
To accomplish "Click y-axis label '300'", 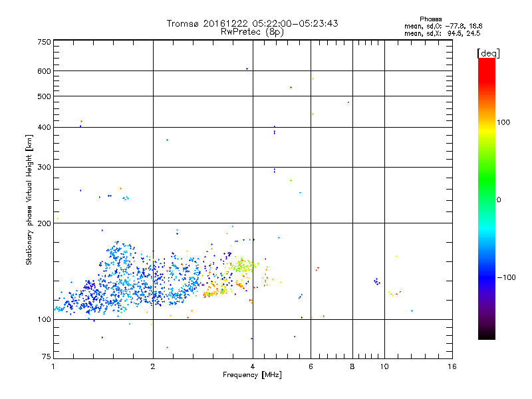I will [44, 167].
